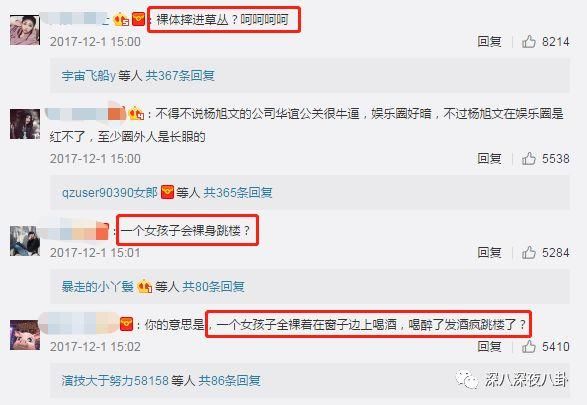Open 宇宙飞船y user profile link

coord(89,76)
